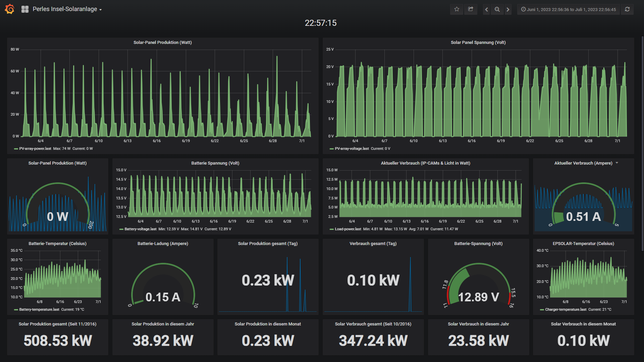Click Solar Produktion gesamt (Seit 11/2016) title

coord(57,324)
